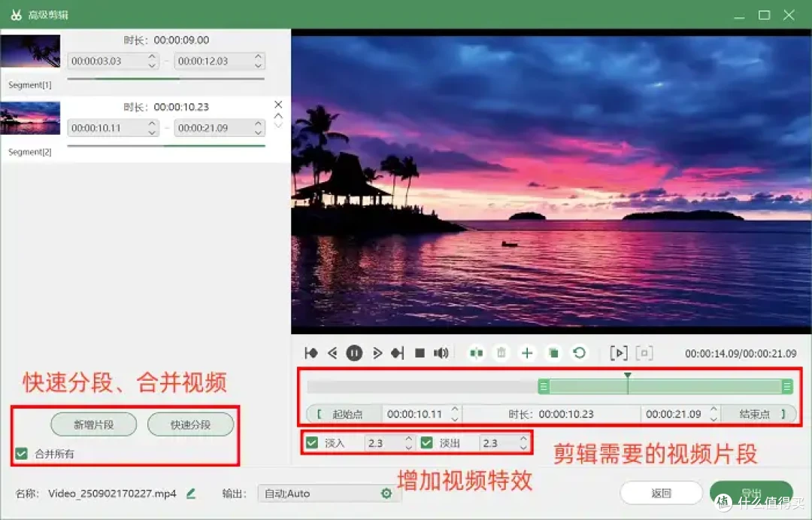Toggle the 合并所有 merge all checkbox
The image size is (812, 520).
[21, 454]
